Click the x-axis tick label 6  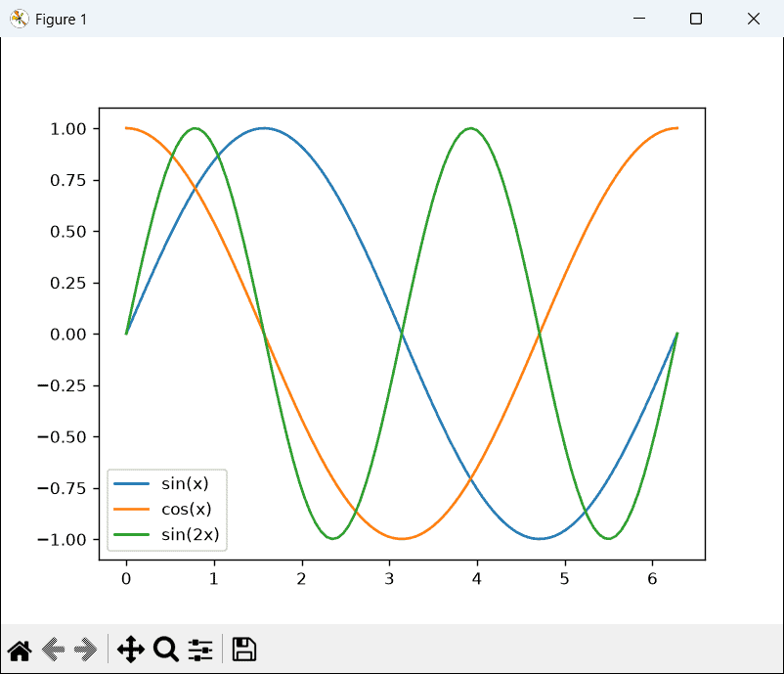pyautogui.click(x=652, y=579)
